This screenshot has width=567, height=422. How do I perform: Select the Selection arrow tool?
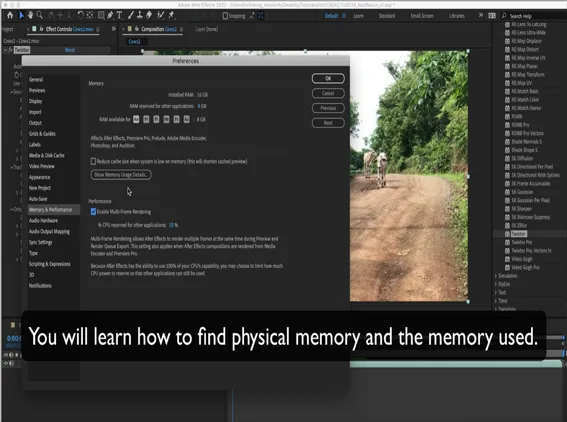click(x=21, y=15)
